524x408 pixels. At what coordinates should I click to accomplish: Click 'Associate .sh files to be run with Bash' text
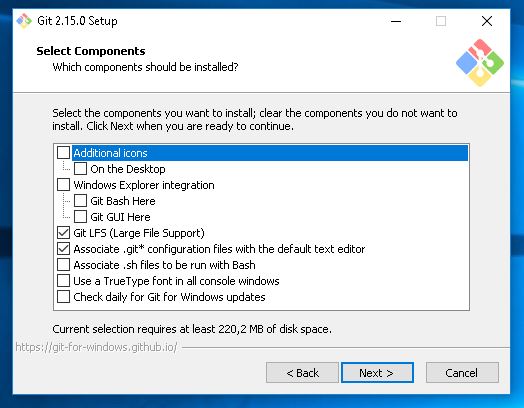point(164,265)
